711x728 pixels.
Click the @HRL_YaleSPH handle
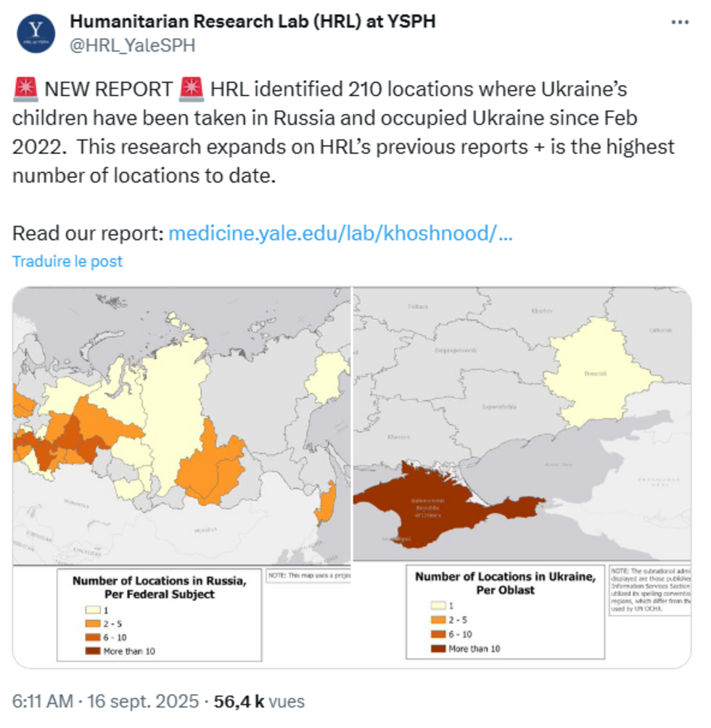point(132,45)
